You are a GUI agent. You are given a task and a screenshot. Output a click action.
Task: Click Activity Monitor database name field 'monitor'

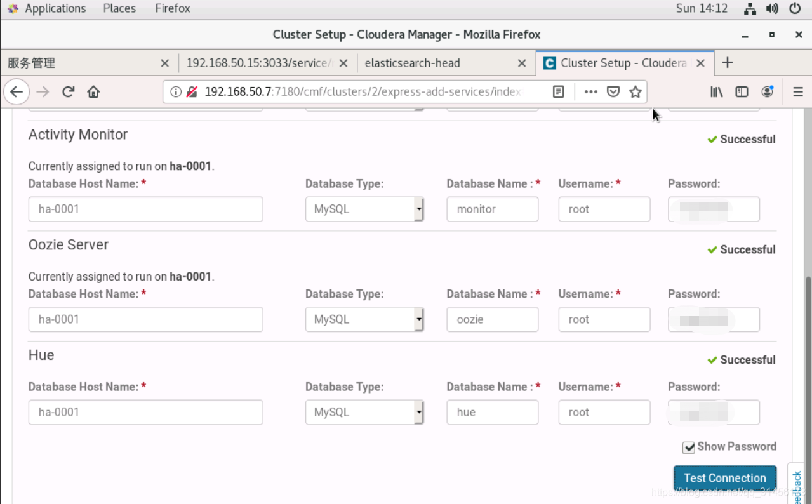(493, 209)
